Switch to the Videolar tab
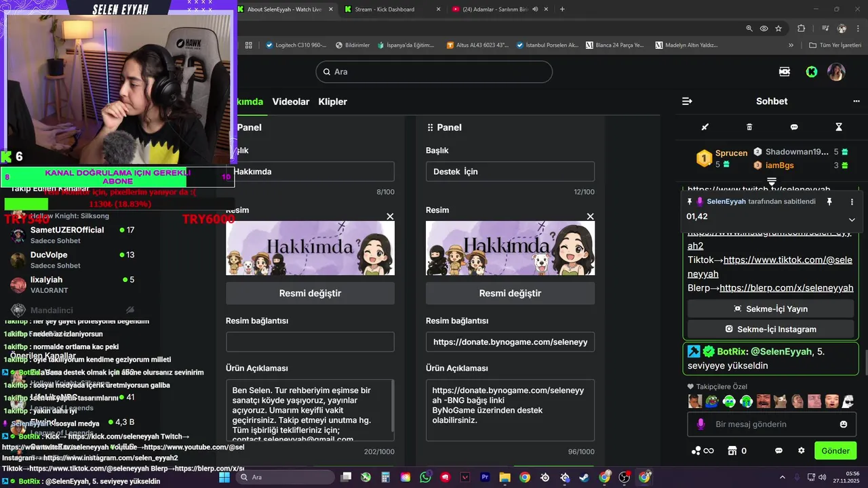This screenshot has height=488, width=868. tap(291, 102)
